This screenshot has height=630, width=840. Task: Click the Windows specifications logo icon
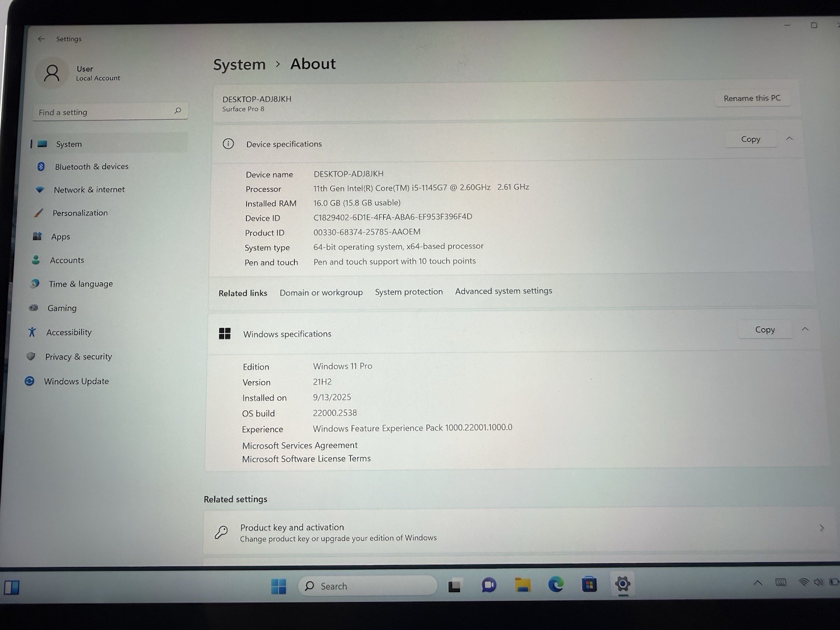225,333
